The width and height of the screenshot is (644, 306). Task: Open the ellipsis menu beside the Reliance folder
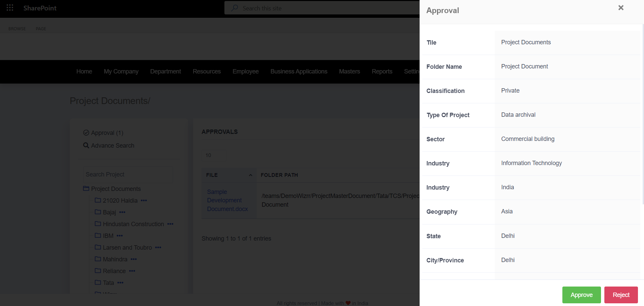tap(132, 271)
